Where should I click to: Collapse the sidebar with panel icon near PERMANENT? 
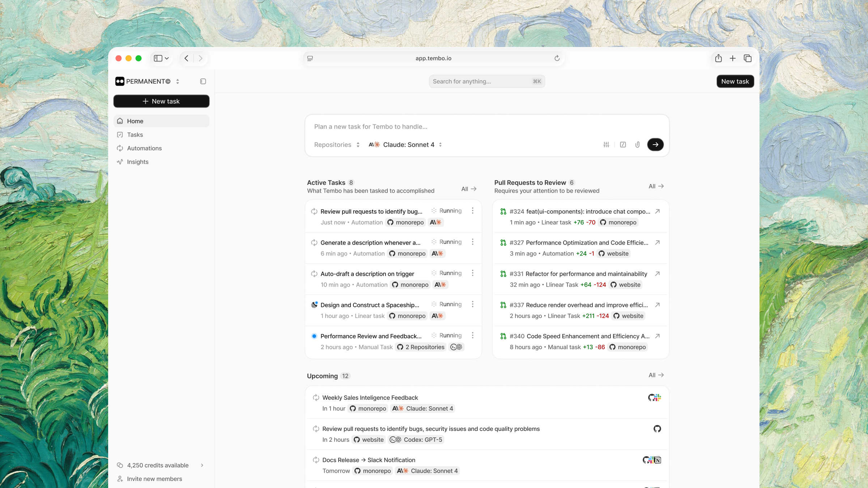coord(203,81)
